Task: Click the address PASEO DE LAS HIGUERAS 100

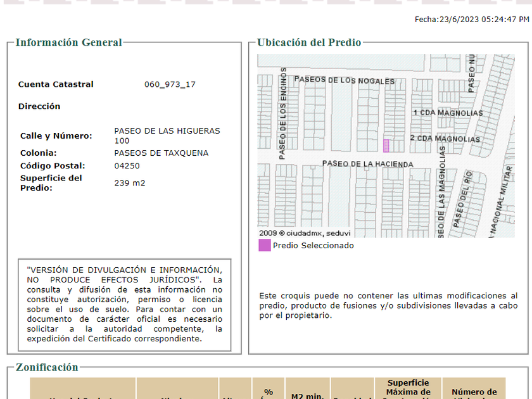Action: pyautogui.click(x=167, y=136)
